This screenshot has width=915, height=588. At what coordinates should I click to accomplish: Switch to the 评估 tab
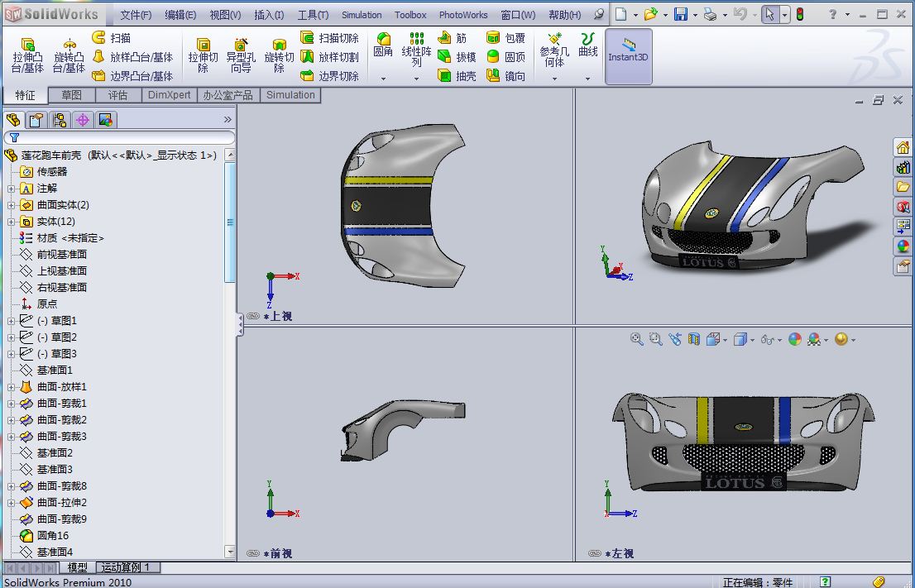coord(117,95)
